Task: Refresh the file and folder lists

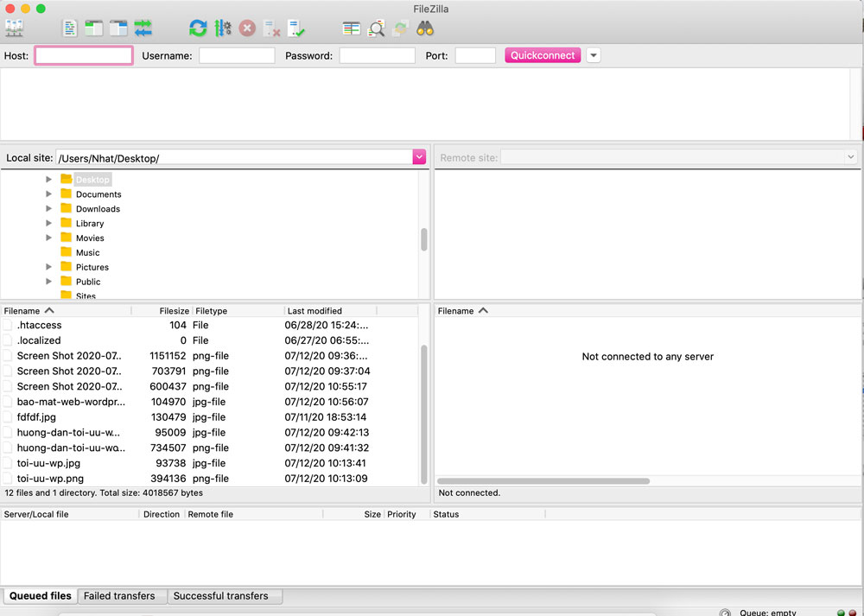Action: [x=198, y=29]
